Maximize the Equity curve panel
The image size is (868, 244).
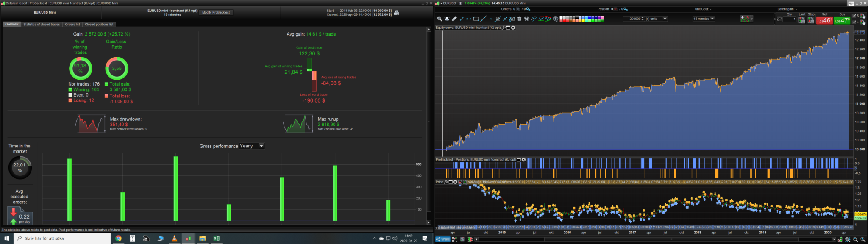point(508,28)
